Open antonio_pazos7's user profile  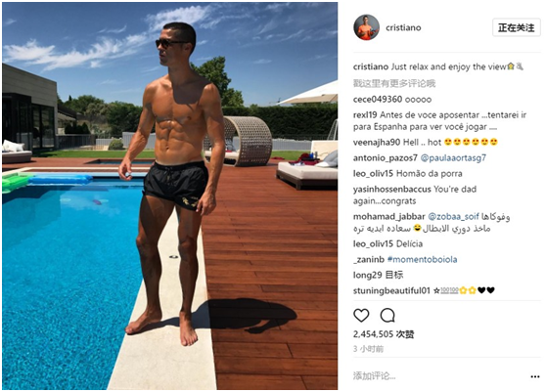point(386,158)
